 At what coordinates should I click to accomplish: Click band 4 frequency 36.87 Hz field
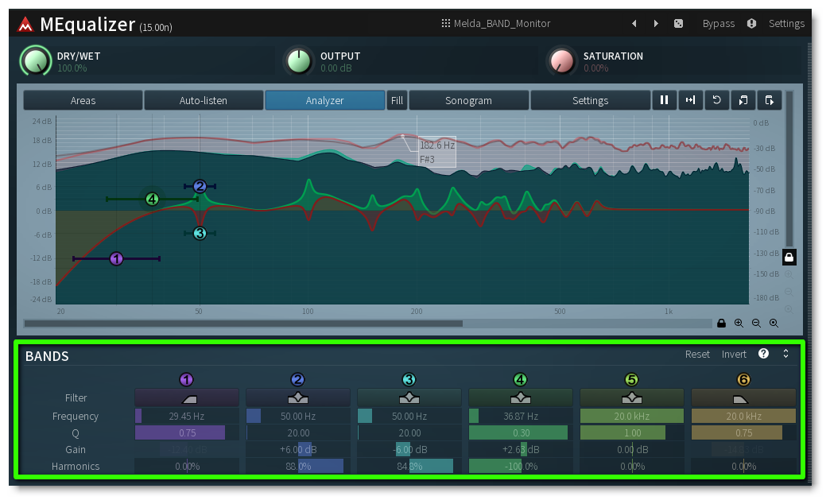[521, 416]
